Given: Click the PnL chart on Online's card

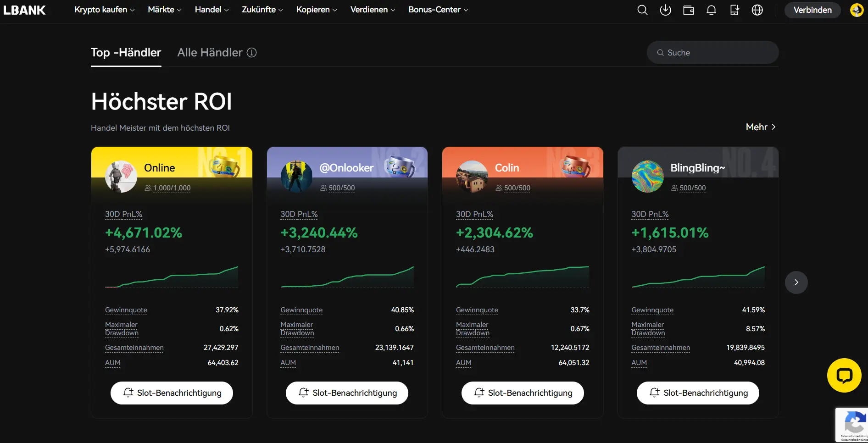Looking at the screenshot, I should pyautogui.click(x=172, y=277).
